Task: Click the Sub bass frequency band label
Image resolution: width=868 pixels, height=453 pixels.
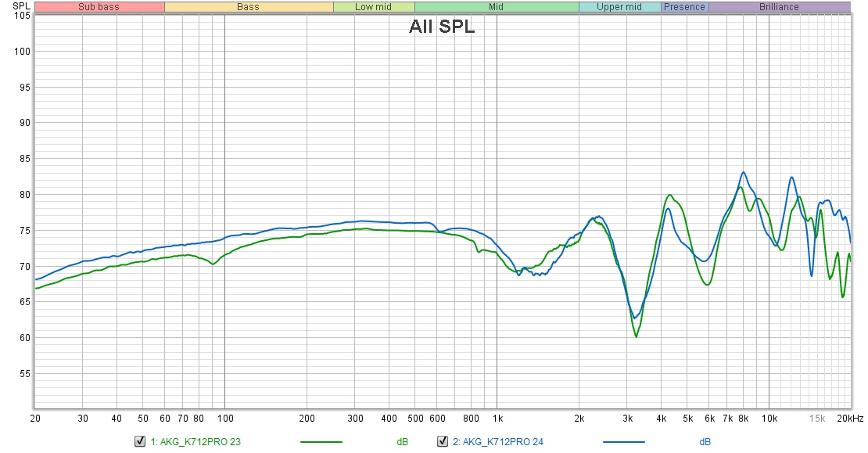Action: [99, 6]
